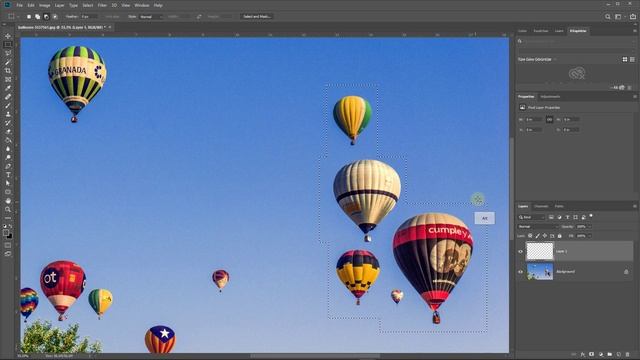Select the Path Selection tool
The image size is (640, 360).
coord(8,183)
